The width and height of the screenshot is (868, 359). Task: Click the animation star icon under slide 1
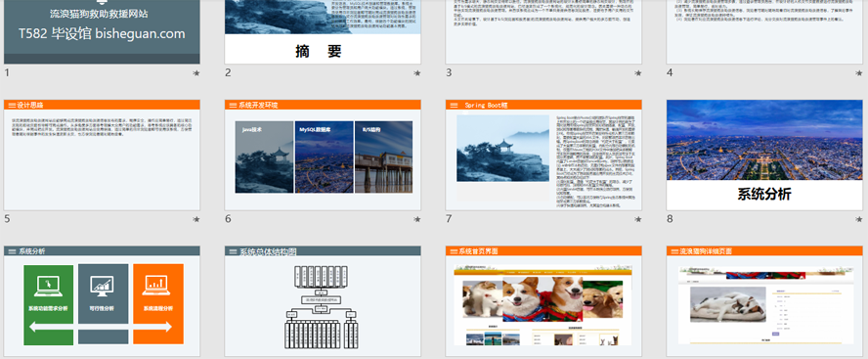(195, 73)
